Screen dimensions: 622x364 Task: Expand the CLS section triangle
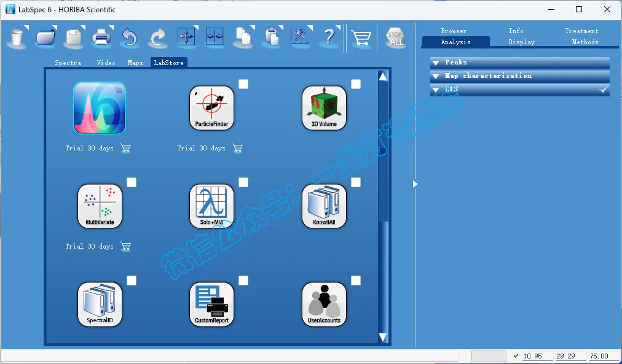click(436, 90)
